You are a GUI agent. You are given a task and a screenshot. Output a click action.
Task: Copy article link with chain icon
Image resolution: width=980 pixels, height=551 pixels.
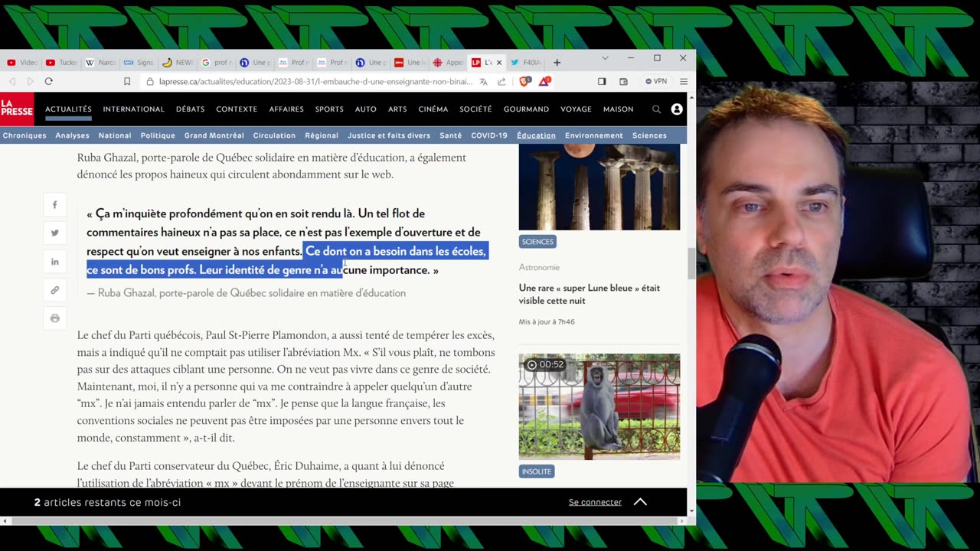(55, 290)
